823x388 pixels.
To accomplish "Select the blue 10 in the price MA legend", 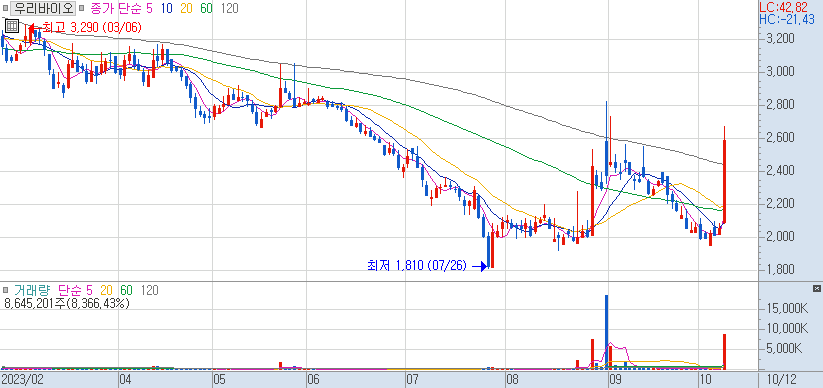I will [x=166, y=8].
